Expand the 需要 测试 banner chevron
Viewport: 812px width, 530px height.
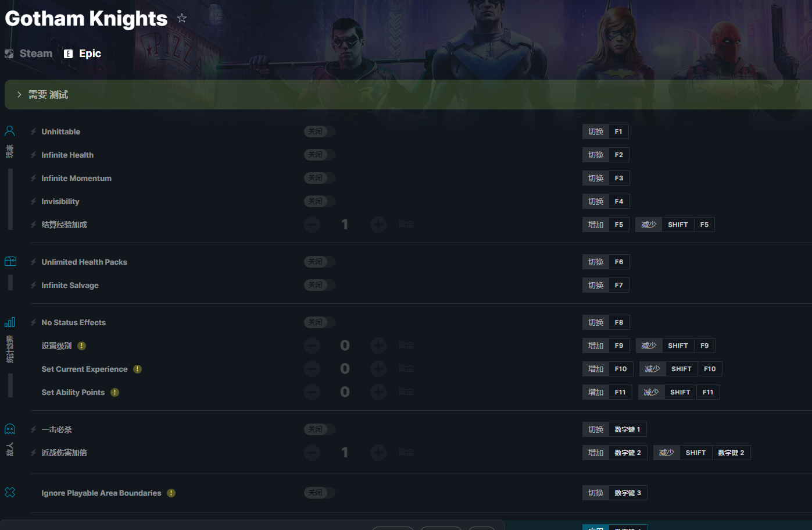tap(19, 94)
